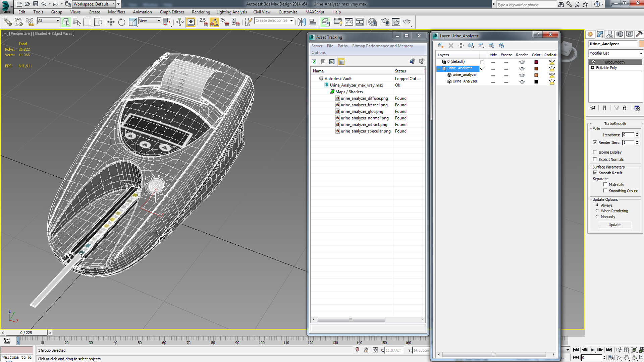Open the Modifiers menu
The width and height of the screenshot is (644, 362).
(116, 12)
